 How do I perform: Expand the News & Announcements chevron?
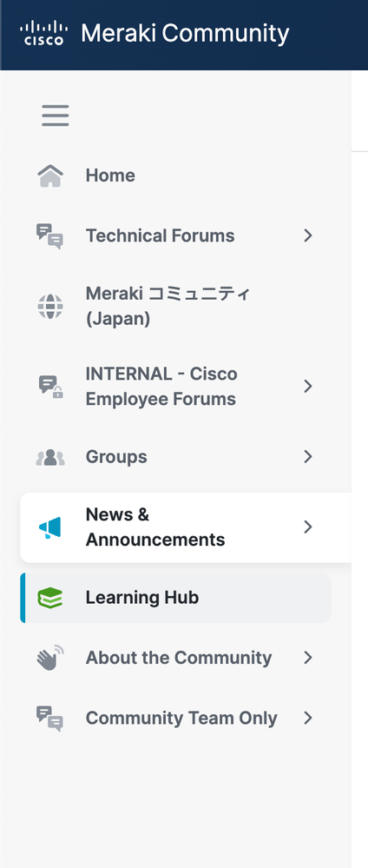308,527
